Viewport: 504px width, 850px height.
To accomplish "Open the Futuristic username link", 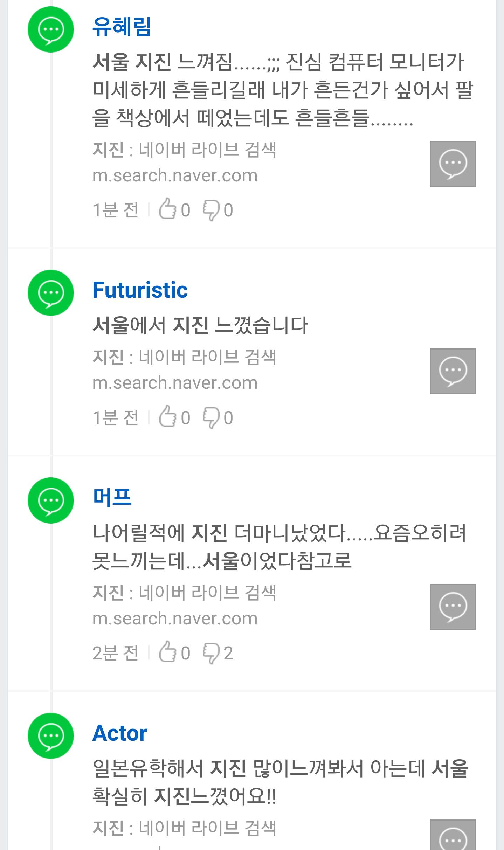I will (140, 290).
